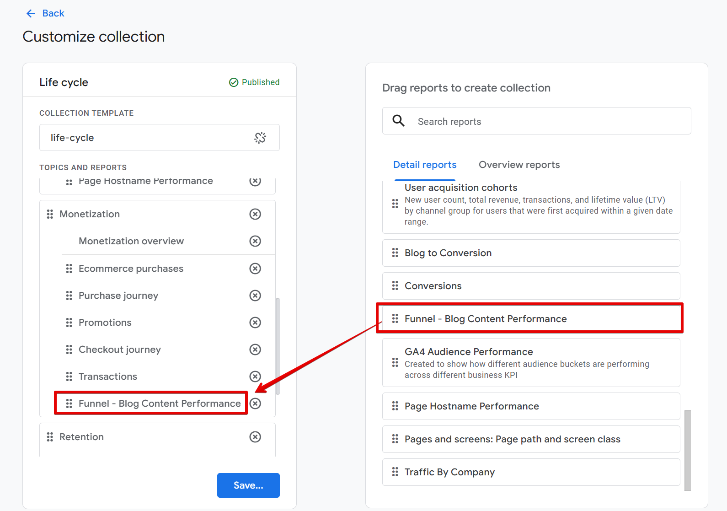Remove Transactions report from collection
Screen dimensions: 727x511
[255, 377]
